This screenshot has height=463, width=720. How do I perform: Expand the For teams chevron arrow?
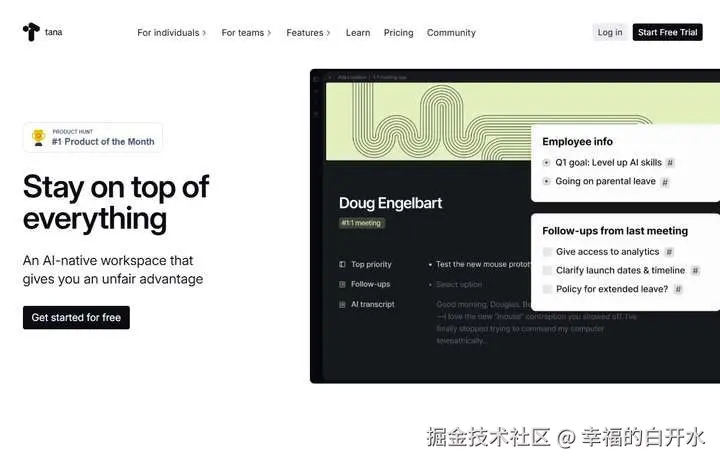click(269, 33)
